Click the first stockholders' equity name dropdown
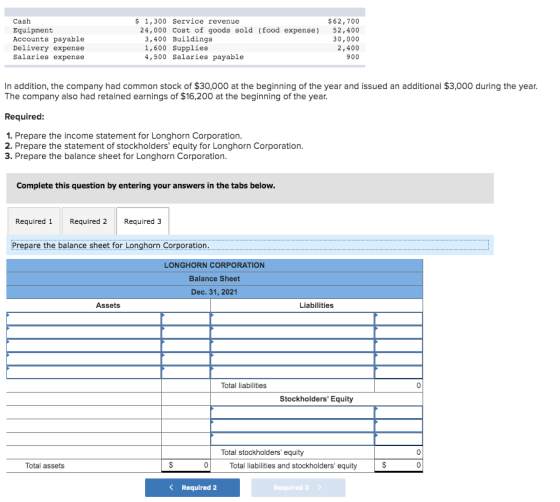 tap(292, 412)
